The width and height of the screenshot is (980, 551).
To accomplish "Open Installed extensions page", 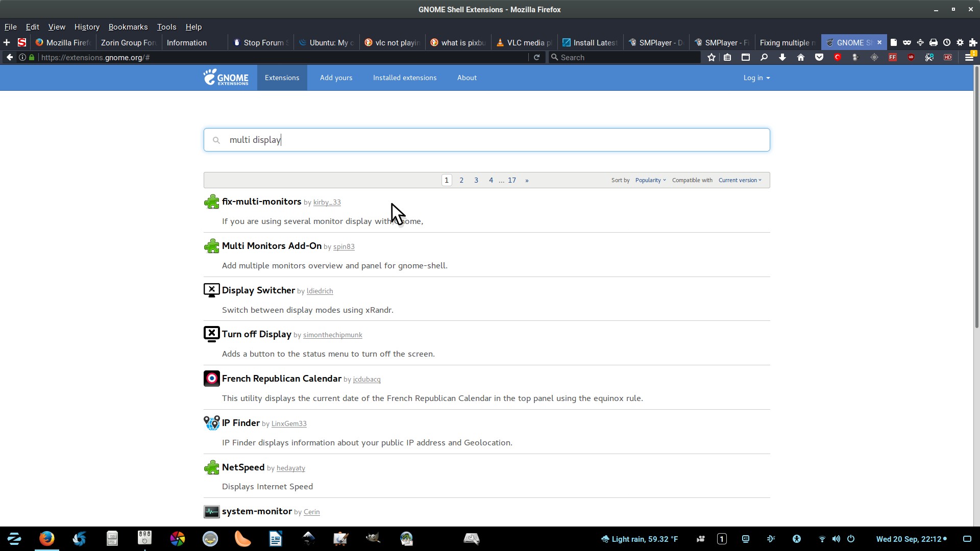I will coord(404,78).
